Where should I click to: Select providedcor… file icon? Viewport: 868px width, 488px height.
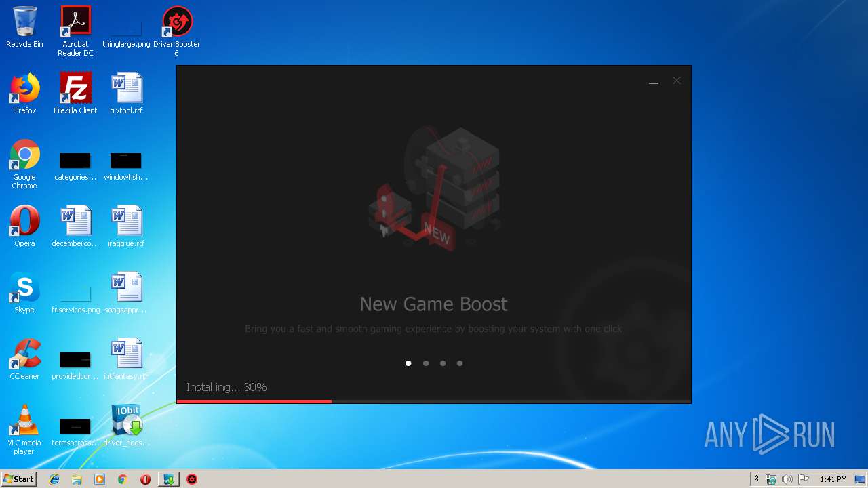pyautogui.click(x=75, y=366)
